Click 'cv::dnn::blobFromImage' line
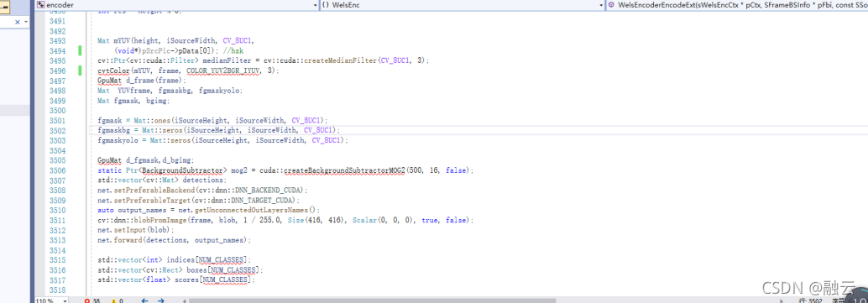The image size is (868, 303). (285, 221)
